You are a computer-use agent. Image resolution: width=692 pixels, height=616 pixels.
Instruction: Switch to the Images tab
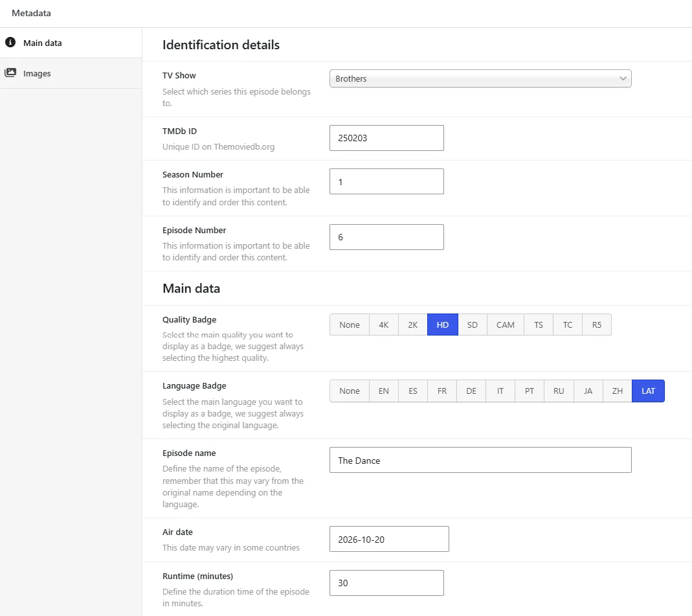71,73
